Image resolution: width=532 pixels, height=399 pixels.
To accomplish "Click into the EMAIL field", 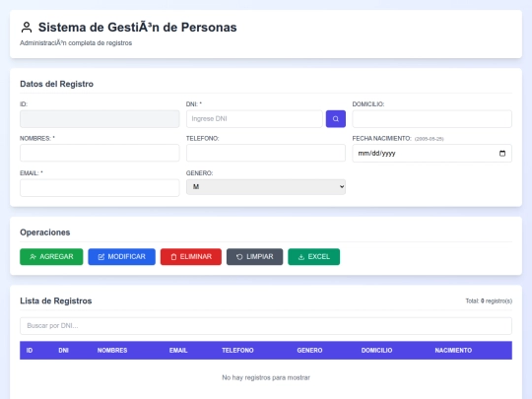I will coord(100,187).
